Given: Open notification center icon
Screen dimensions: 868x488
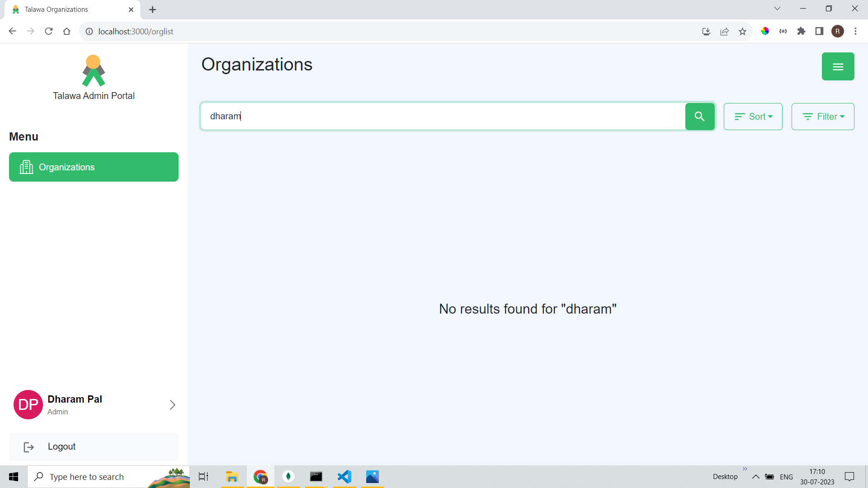Looking at the screenshot, I should tap(849, 477).
